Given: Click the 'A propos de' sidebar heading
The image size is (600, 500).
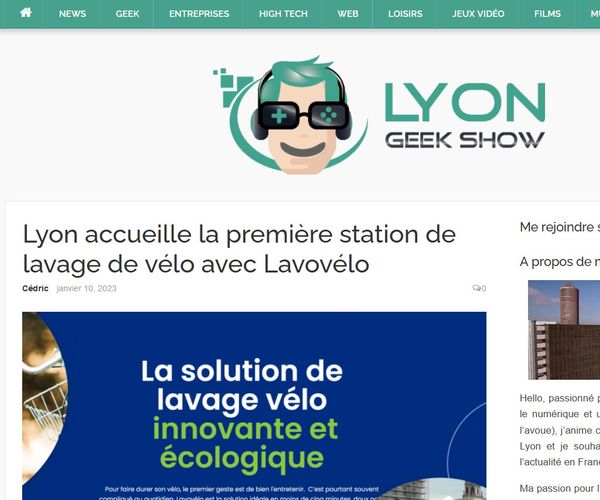Looking at the screenshot, I should [559, 262].
